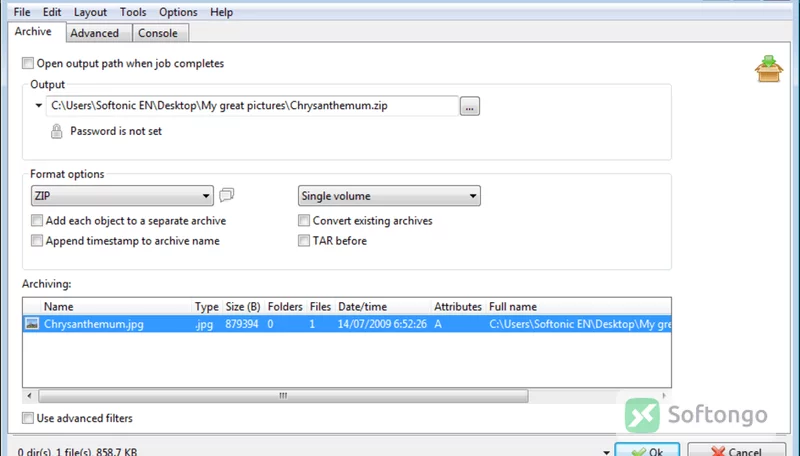Click the archive box icon at top right
This screenshot has width=800, height=456.
pos(769,69)
